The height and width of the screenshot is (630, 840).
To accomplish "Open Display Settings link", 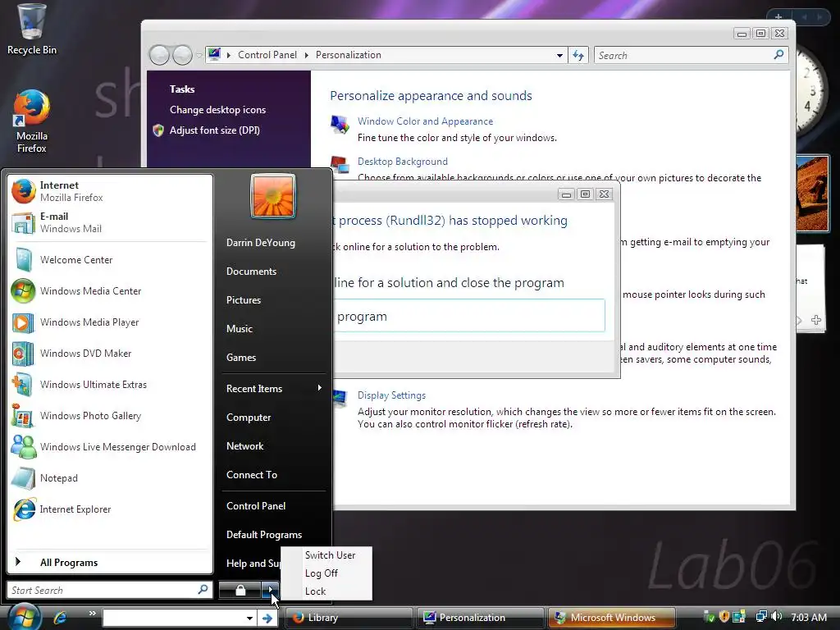I will (391, 395).
